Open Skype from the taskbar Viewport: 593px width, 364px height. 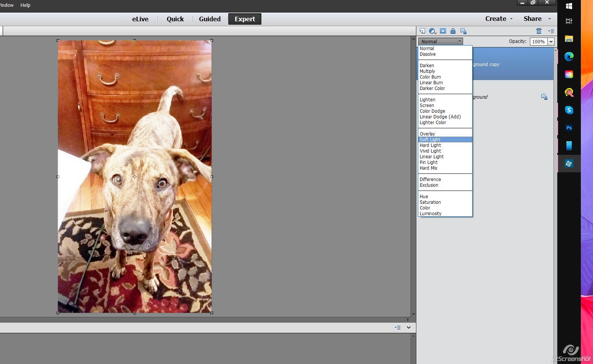[x=569, y=110]
